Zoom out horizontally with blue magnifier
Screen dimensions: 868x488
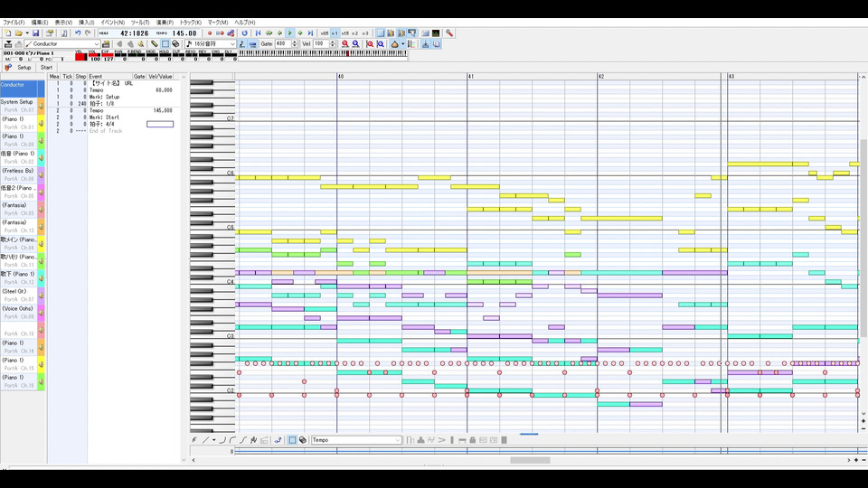click(x=355, y=43)
